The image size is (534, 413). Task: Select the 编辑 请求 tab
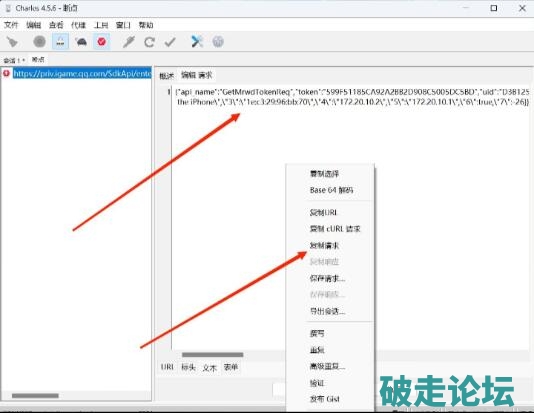[x=197, y=75]
